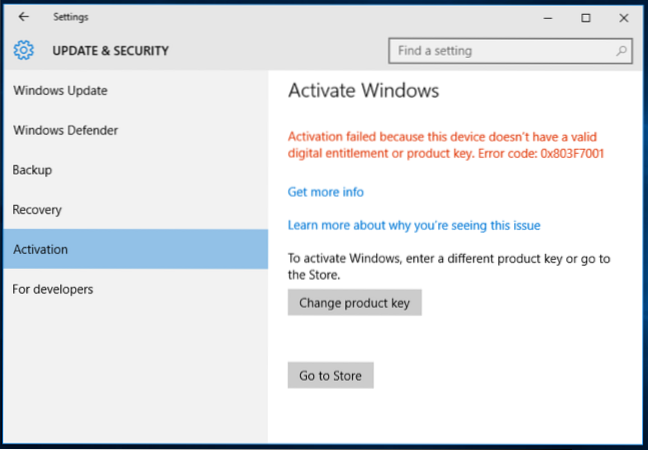This screenshot has width=648, height=450.
Task: Go to the Backup category
Action: [x=32, y=170]
